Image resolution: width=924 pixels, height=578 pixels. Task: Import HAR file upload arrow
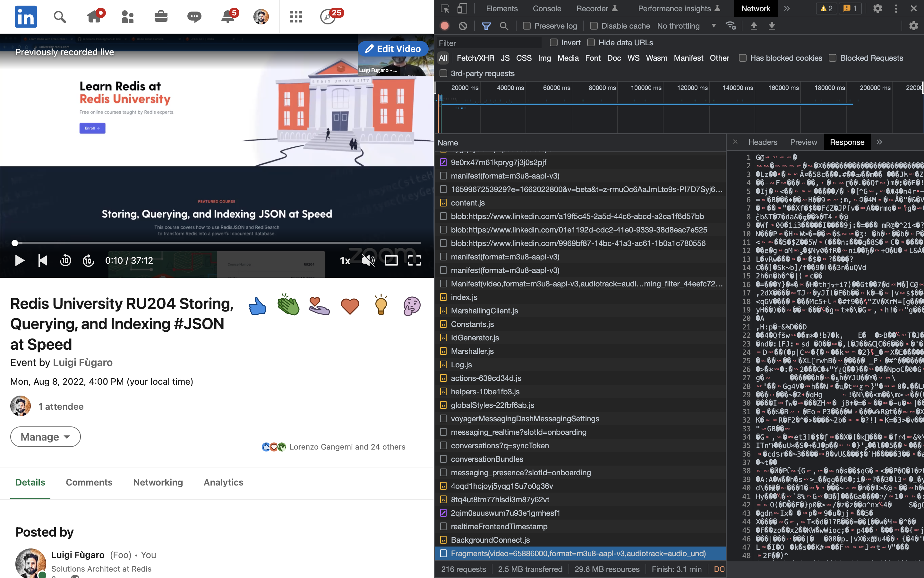click(x=754, y=26)
